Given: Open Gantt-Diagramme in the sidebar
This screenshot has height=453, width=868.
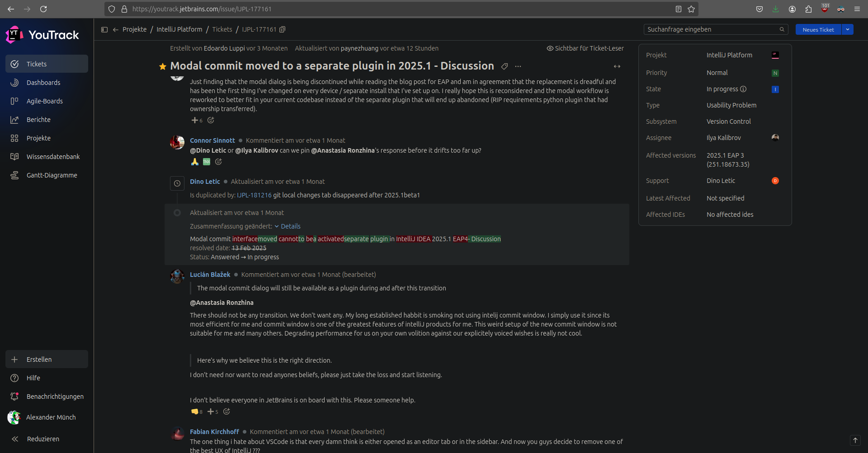Looking at the screenshot, I should [47, 175].
